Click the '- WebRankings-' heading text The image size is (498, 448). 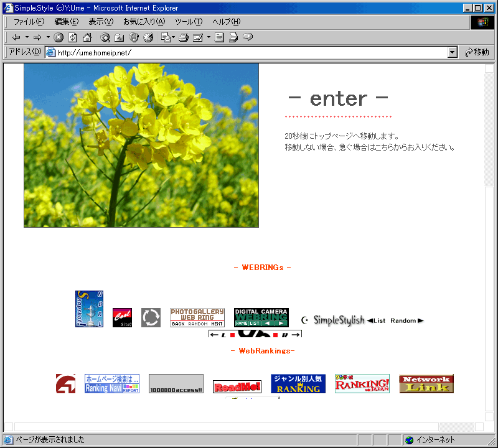(263, 351)
